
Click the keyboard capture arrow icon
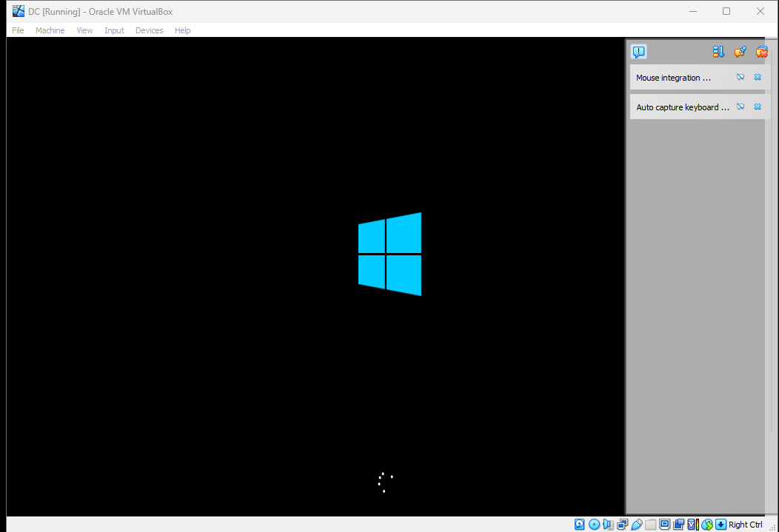pyautogui.click(x=721, y=525)
